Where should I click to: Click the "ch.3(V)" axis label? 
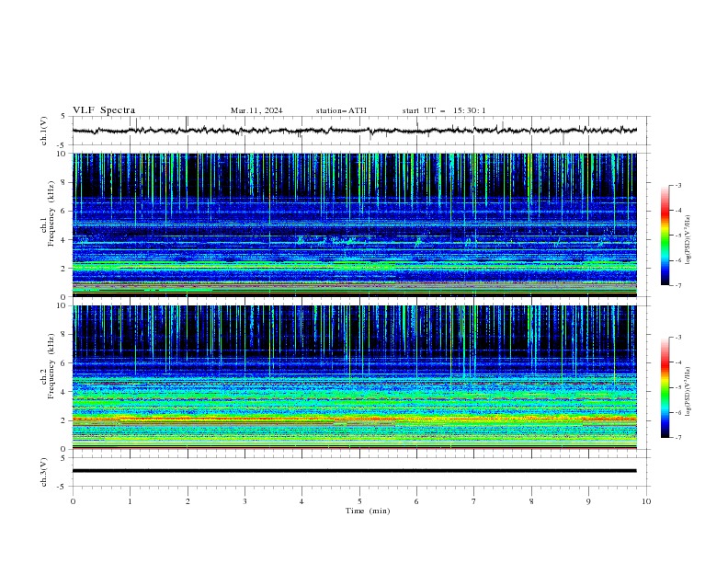44,472
